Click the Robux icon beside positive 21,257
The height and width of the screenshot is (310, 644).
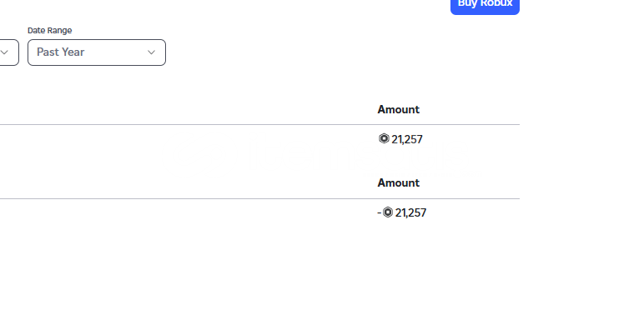pos(384,138)
